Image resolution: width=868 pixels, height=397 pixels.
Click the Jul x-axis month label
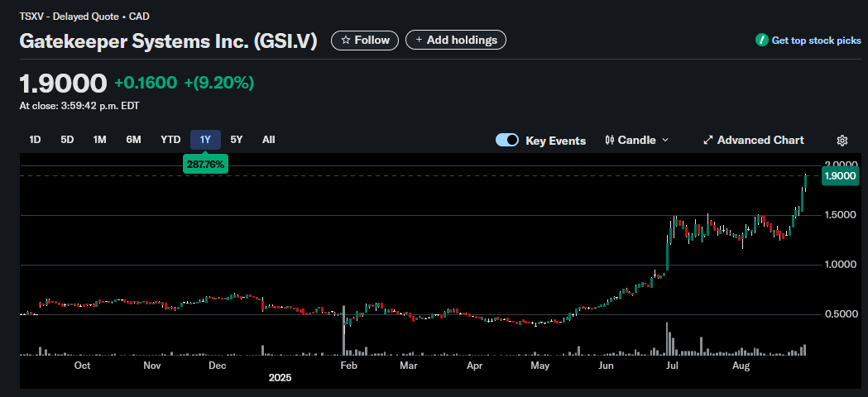[x=672, y=366]
